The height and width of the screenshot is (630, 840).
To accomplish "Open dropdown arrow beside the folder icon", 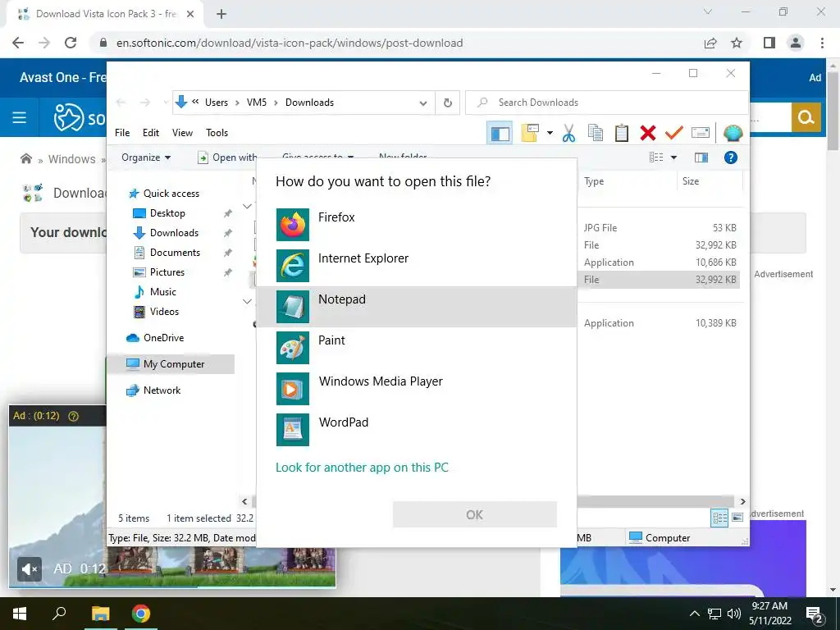I will point(550,133).
